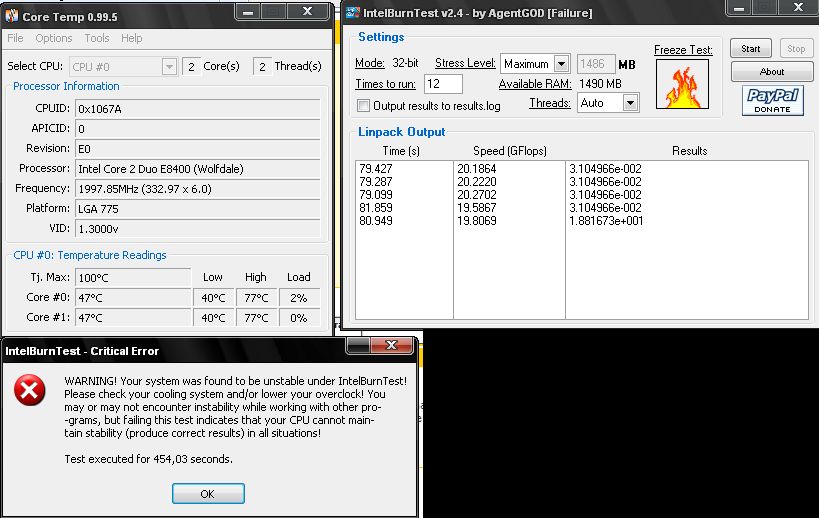Screen dimensions: 819x518
Task: Click the Available RAM value 1490 MB
Action: point(600,84)
